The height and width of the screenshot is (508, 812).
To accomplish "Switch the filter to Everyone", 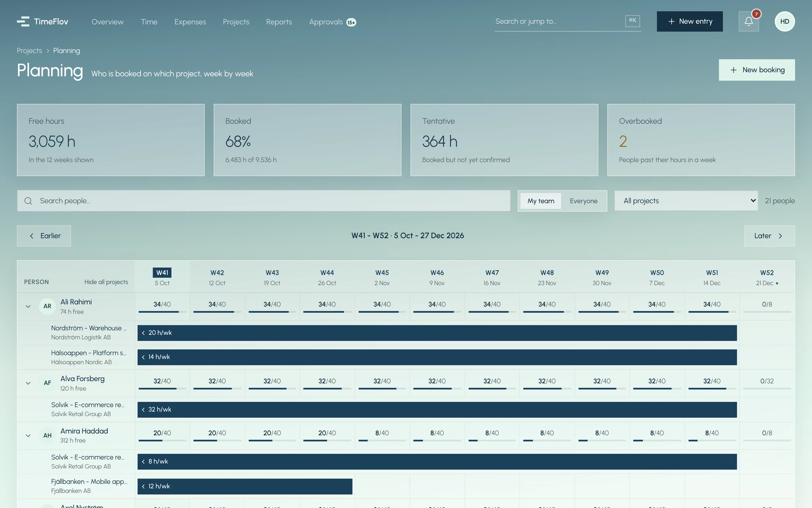I will pos(584,201).
